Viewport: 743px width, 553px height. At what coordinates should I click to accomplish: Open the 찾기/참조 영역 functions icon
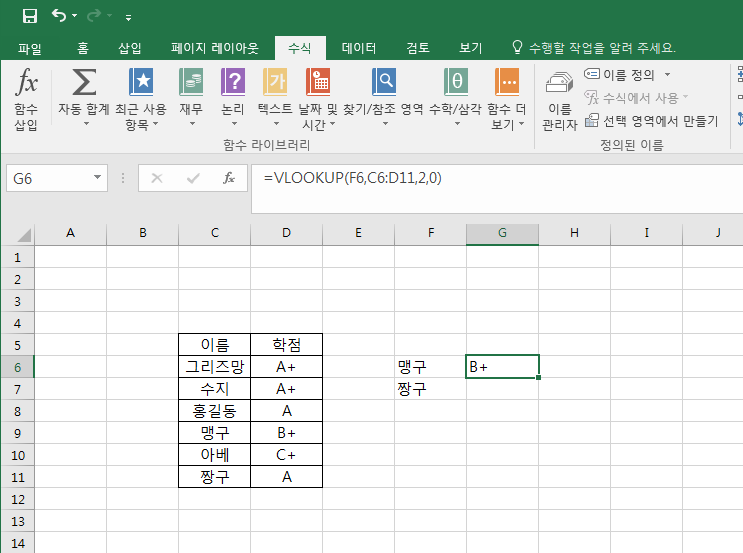(384, 82)
